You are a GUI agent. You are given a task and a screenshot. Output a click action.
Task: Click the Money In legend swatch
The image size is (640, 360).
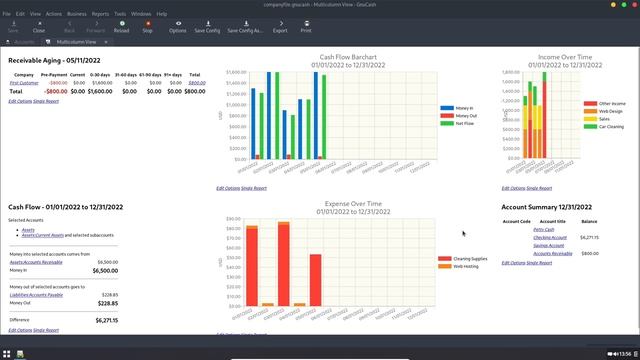click(x=447, y=108)
